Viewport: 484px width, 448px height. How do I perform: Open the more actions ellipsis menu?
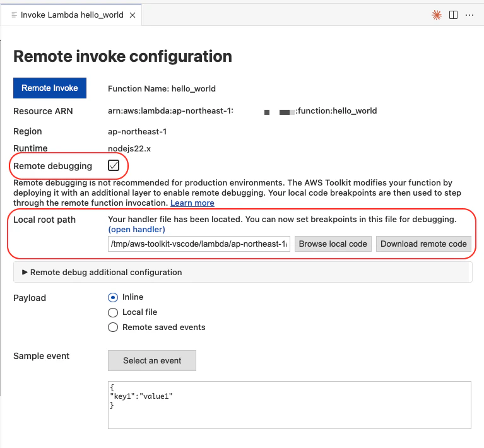[x=469, y=15]
